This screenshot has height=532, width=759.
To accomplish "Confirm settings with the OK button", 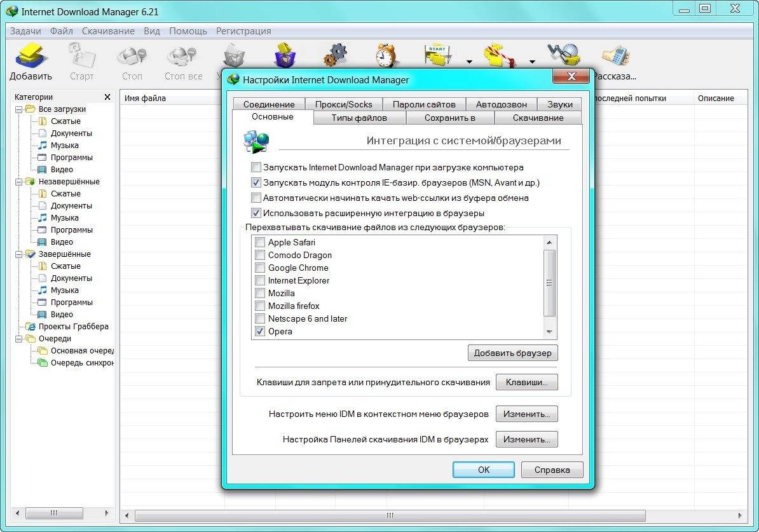I will click(x=484, y=470).
